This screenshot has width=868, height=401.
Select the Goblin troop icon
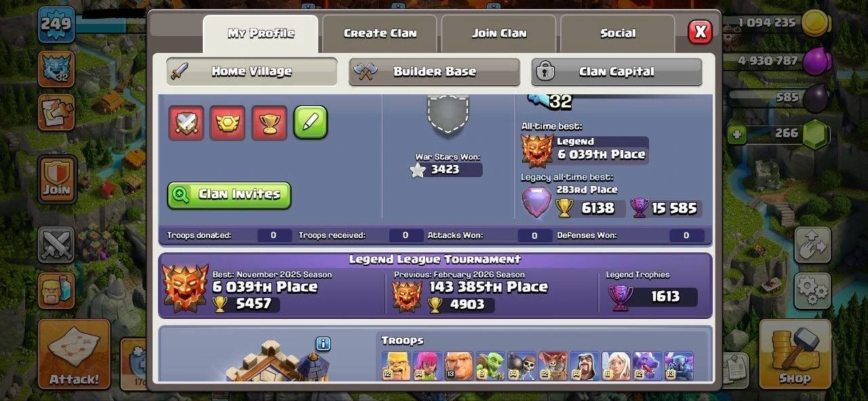point(490,366)
